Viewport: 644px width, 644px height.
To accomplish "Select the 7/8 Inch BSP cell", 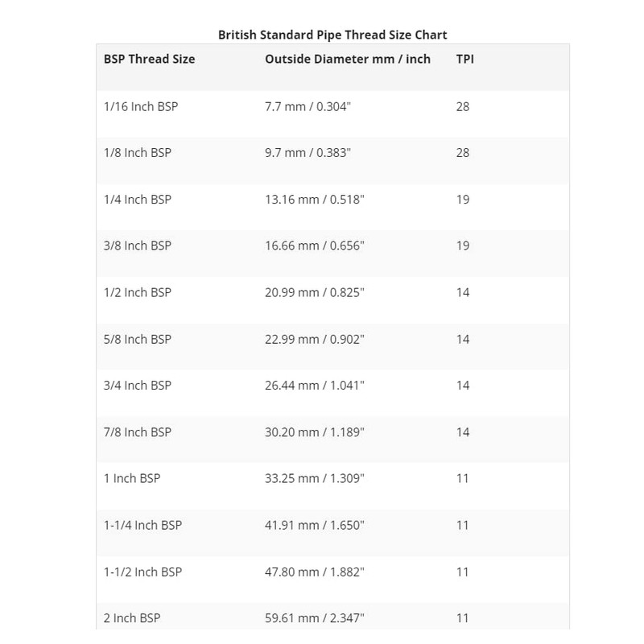I will [138, 432].
